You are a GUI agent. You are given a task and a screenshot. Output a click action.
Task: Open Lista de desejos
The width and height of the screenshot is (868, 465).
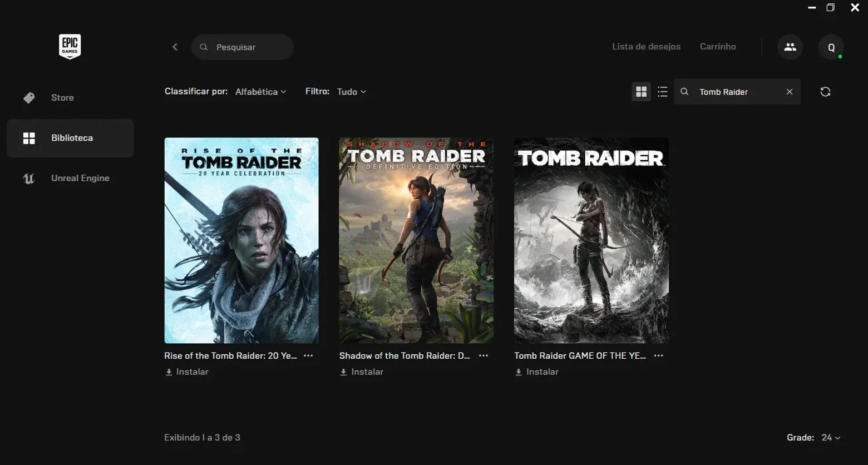(646, 47)
